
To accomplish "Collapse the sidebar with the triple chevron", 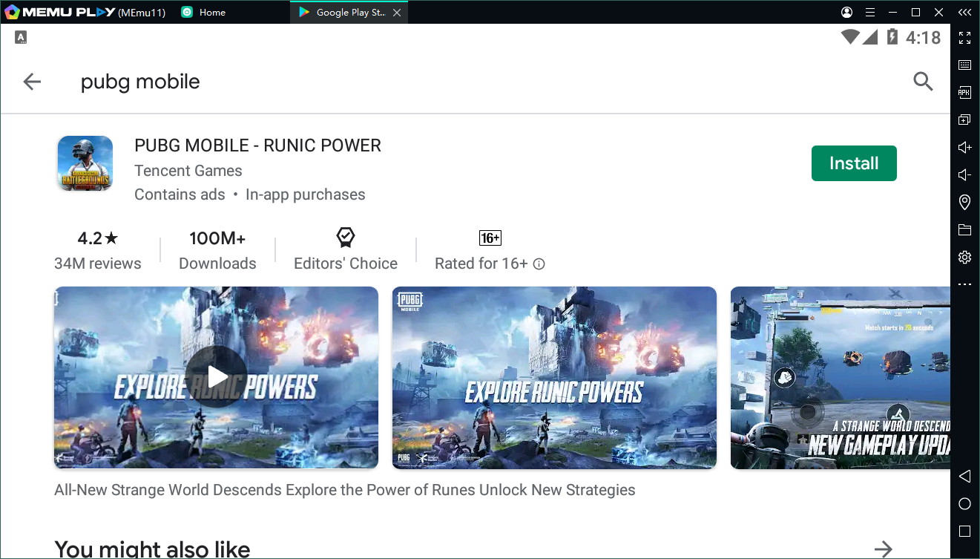I will (x=964, y=13).
